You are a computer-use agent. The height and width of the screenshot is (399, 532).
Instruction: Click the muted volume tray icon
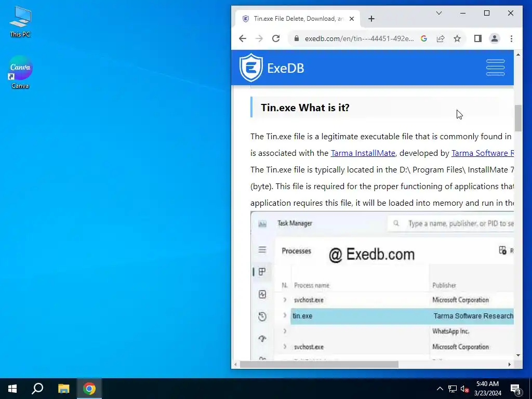pos(465,389)
